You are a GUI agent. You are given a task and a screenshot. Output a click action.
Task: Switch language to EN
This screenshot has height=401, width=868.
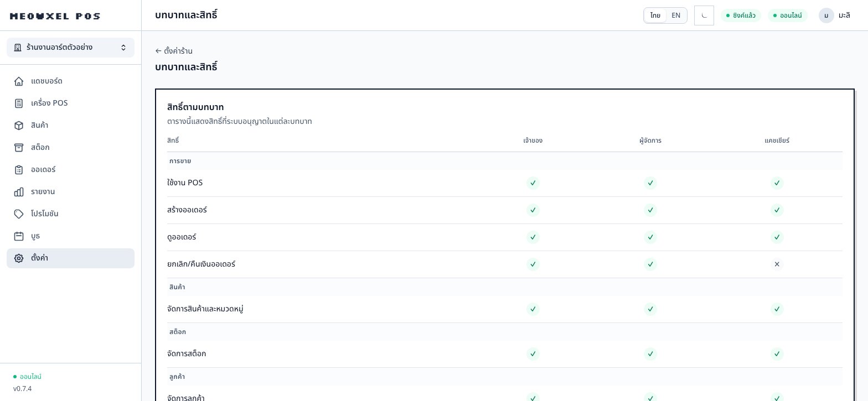tap(676, 15)
